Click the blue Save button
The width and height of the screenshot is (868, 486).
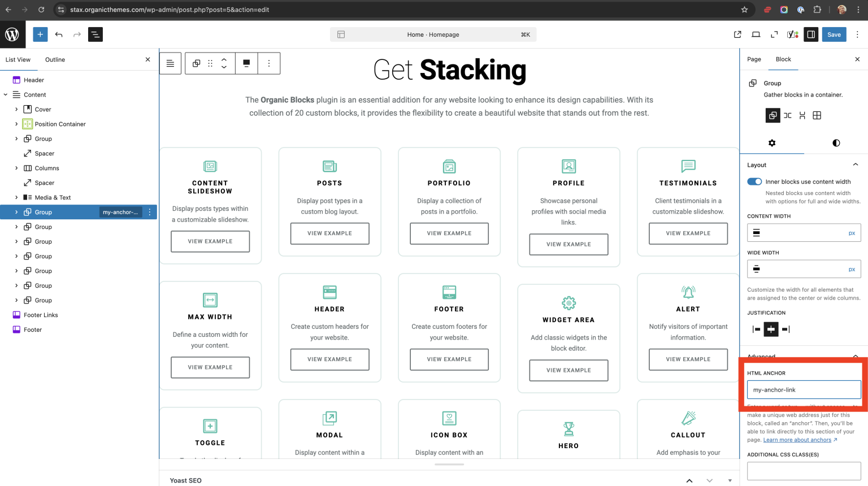pos(834,34)
